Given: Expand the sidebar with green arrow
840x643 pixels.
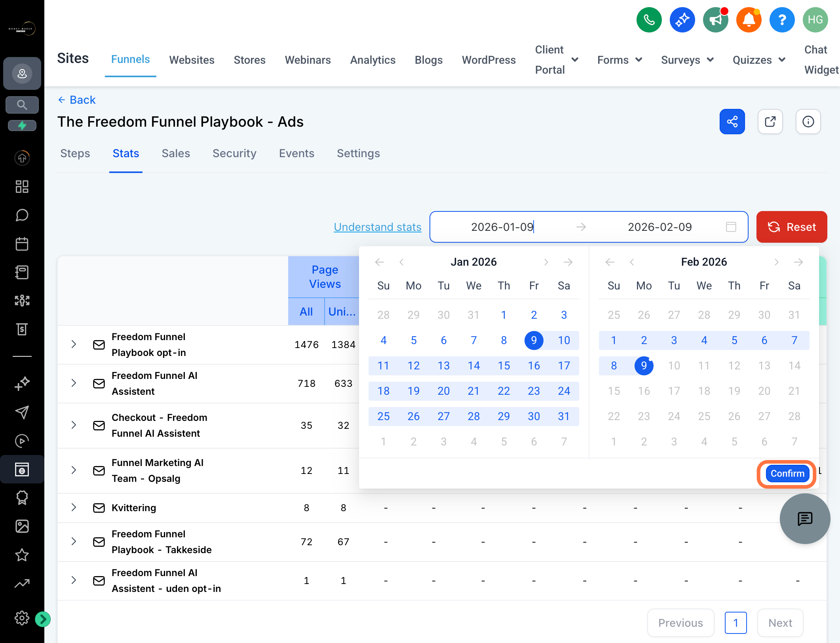Looking at the screenshot, I should point(42,619).
